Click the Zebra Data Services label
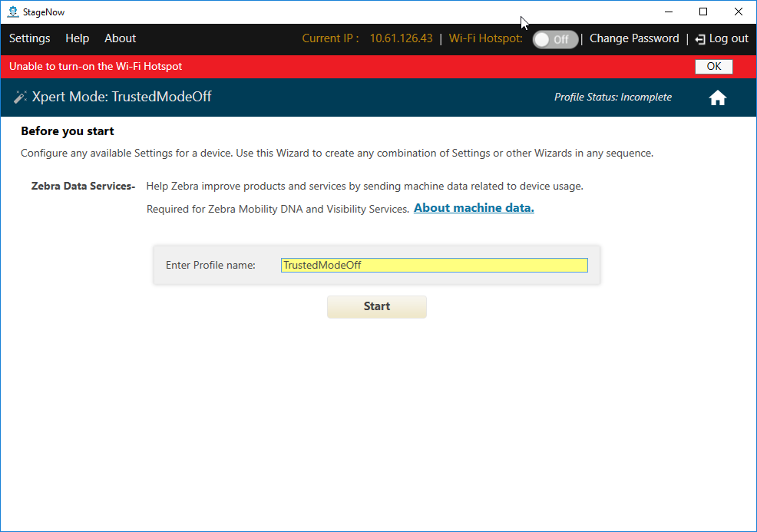This screenshot has height=532, width=757. coord(83,187)
